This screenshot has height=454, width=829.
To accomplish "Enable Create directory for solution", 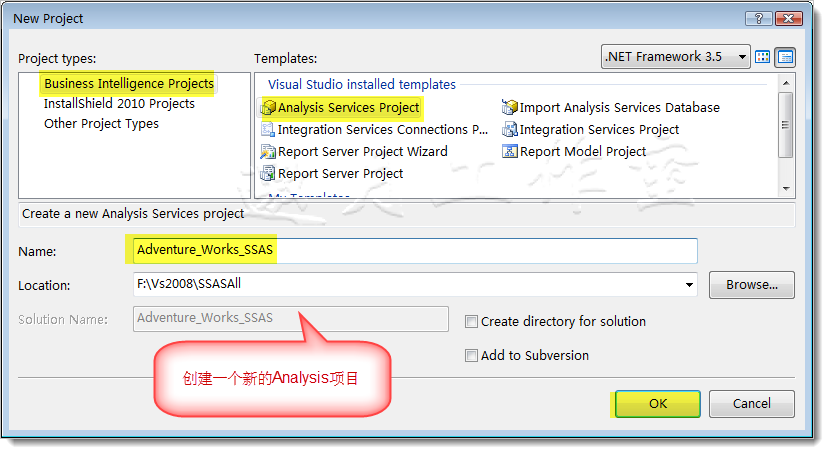I will [471, 321].
